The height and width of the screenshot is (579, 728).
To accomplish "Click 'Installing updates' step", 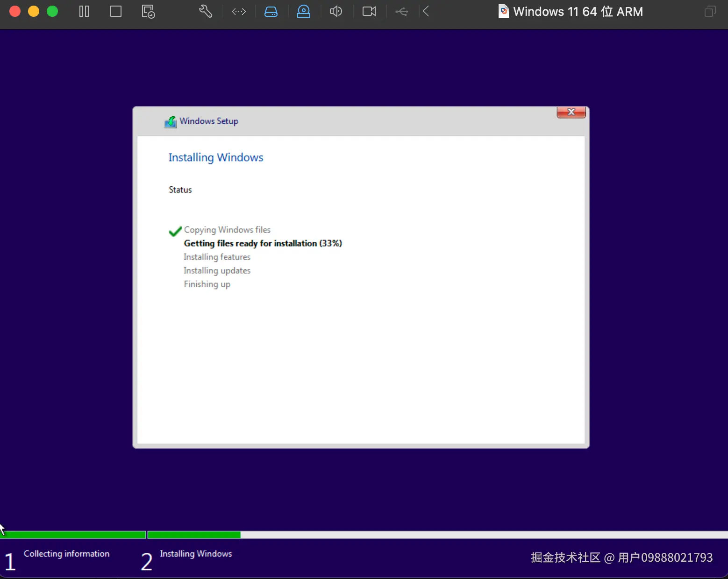I will point(217,270).
